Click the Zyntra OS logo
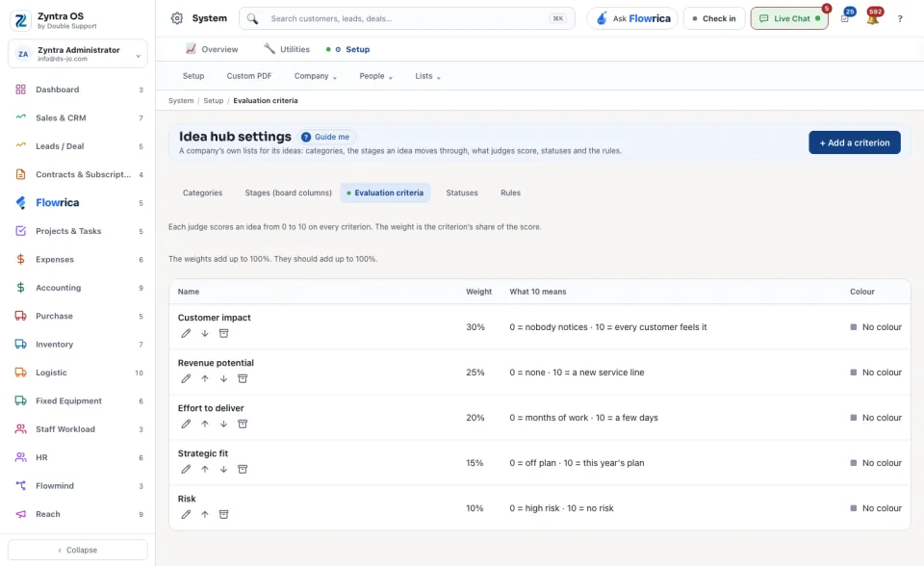This screenshot has width=924, height=566. coord(20,20)
